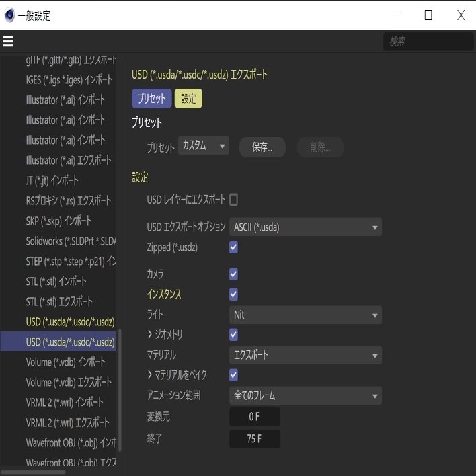Open the ライト Nit dropdown

coord(305,315)
